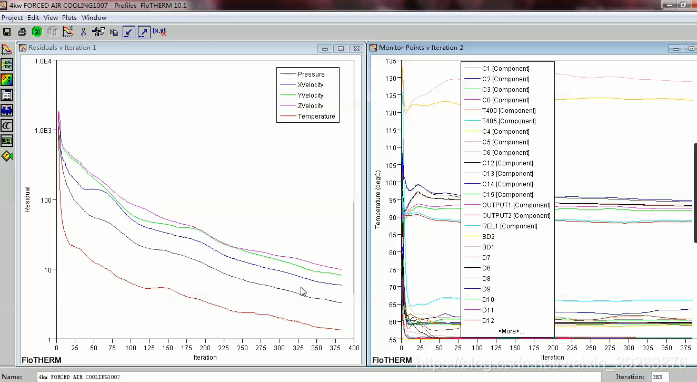697x382 pixels.
Task: Open the rainbow visual editor sidebar icon
Action: [x=7, y=80]
